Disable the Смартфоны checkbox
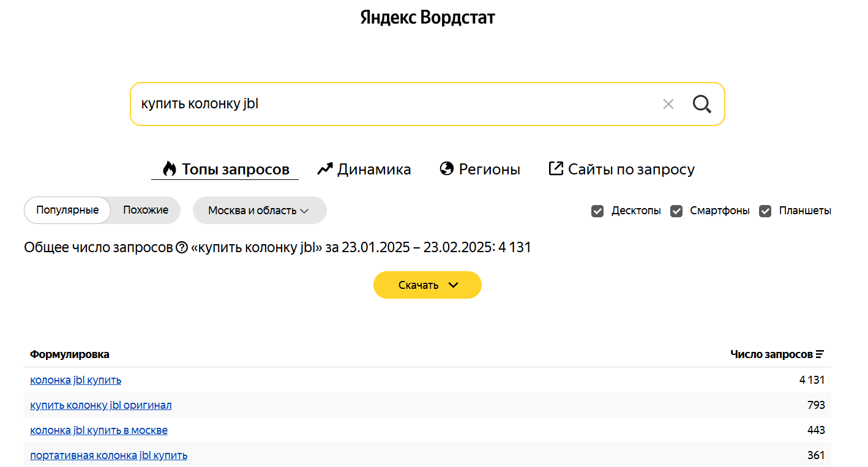This screenshot has width=868, height=467. [x=676, y=211]
